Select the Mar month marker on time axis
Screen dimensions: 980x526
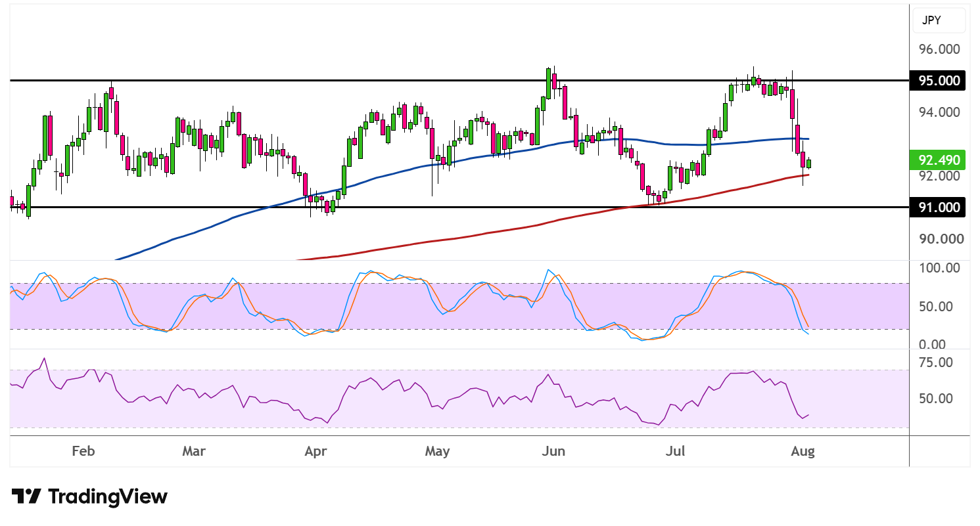tap(194, 452)
